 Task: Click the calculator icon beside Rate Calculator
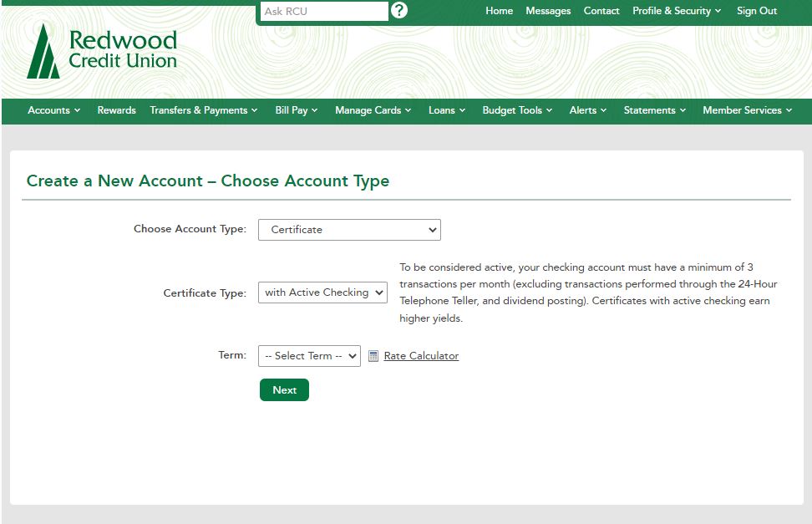click(x=373, y=356)
